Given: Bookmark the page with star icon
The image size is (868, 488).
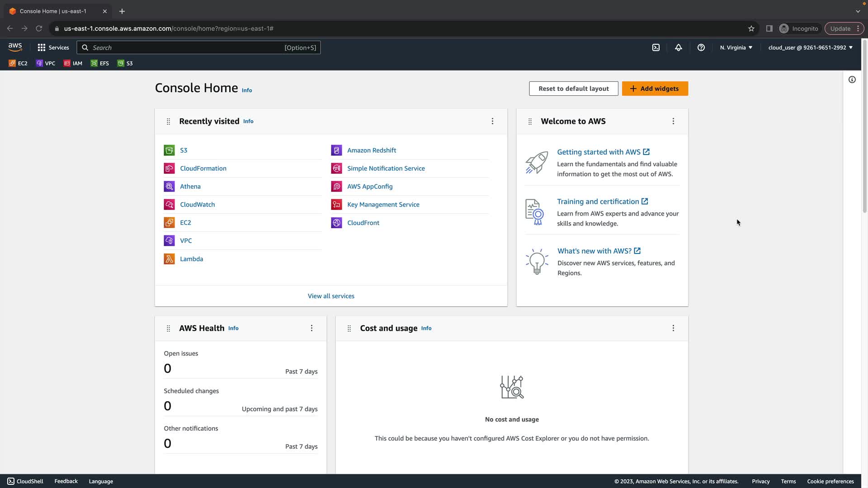Looking at the screenshot, I should coord(751,28).
